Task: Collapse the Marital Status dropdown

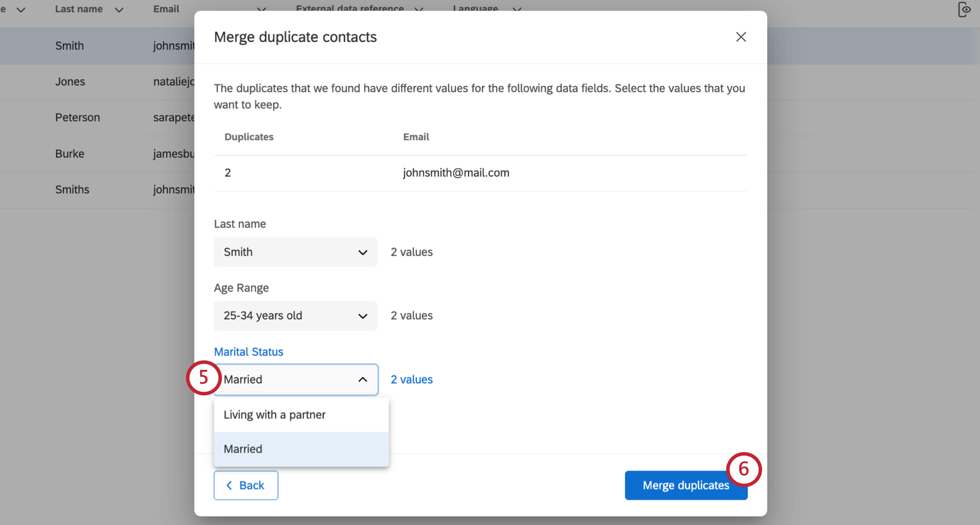Action: pyautogui.click(x=363, y=380)
